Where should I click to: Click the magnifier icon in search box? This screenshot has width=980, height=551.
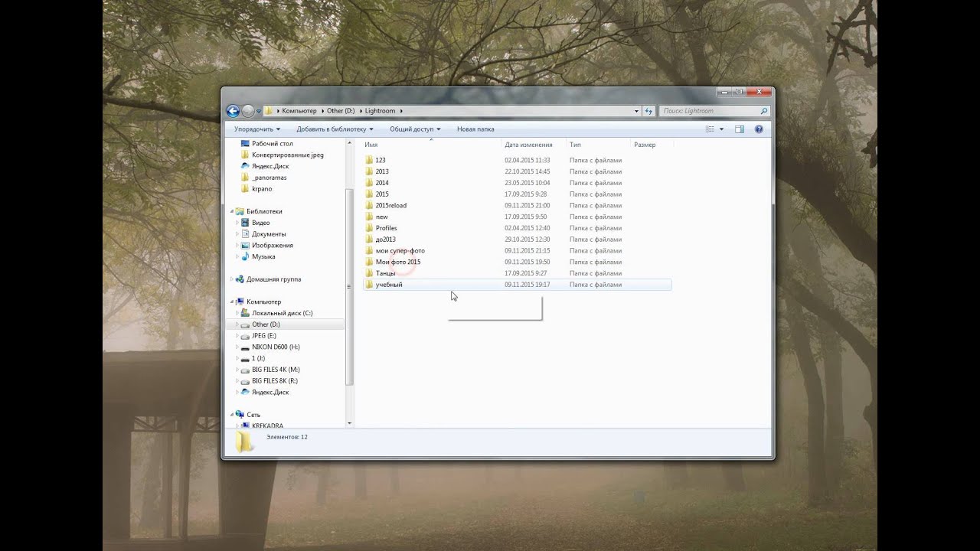(x=763, y=111)
